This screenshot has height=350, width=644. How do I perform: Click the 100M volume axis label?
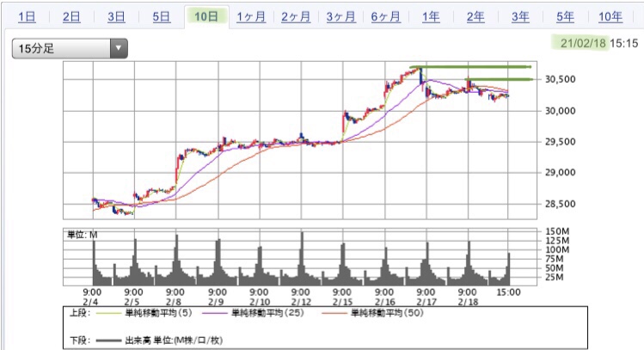(557, 249)
